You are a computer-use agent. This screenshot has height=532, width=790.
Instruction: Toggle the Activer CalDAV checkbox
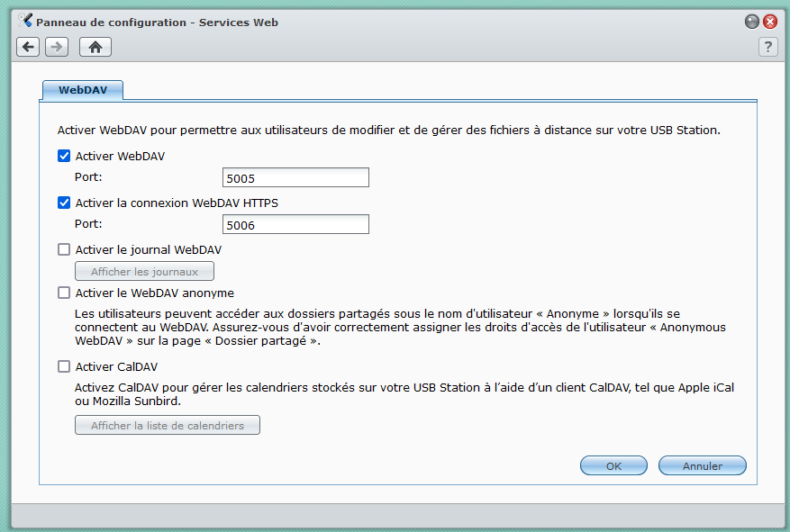[x=64, y=366]
